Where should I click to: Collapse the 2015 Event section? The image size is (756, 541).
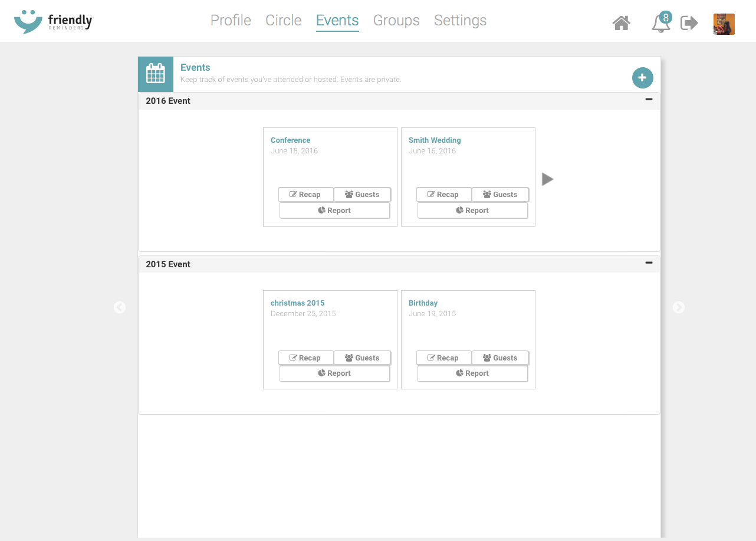click(649, 263)
